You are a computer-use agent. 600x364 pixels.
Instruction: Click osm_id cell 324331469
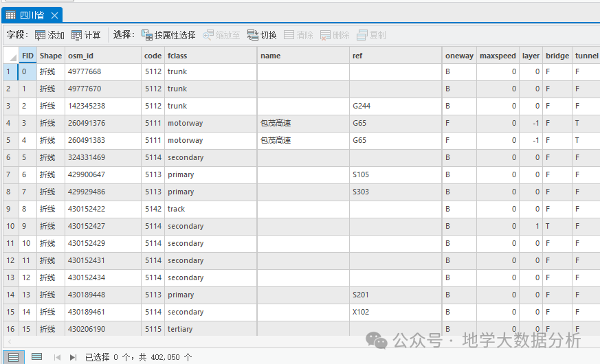pyautogui.click(x=103, y=157)
